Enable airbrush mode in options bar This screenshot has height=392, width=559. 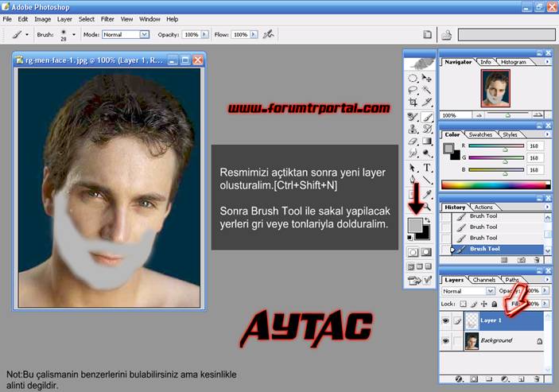point(268,34)
